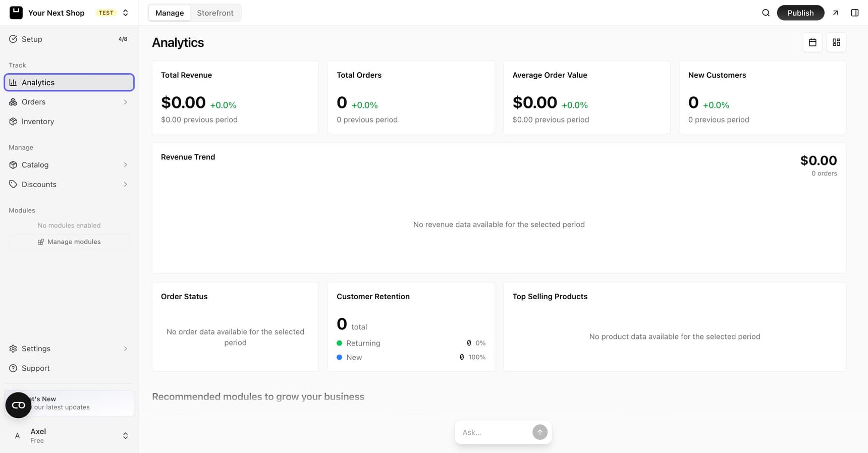Open the calendar date range picker

click(812, 42)
